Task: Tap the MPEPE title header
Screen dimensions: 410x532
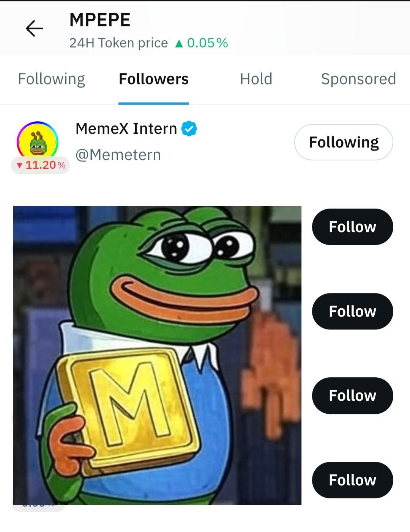Action: (100, 20)
